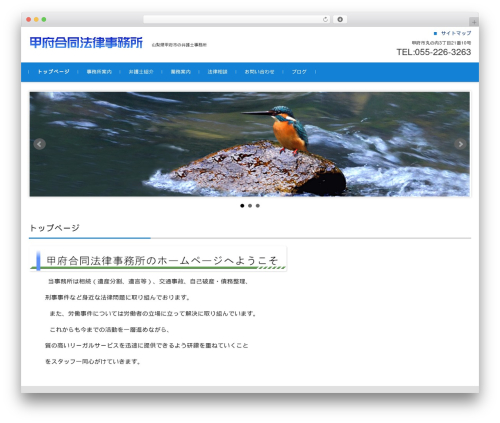Click the ホームページへようこそ welcome banner
Viewport: 500px width, 423px height.
tap(158, 259)
